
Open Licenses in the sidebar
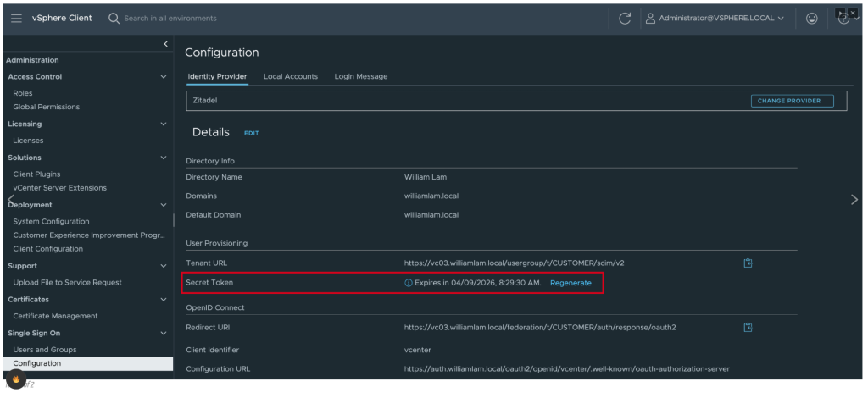click(28, 141)
